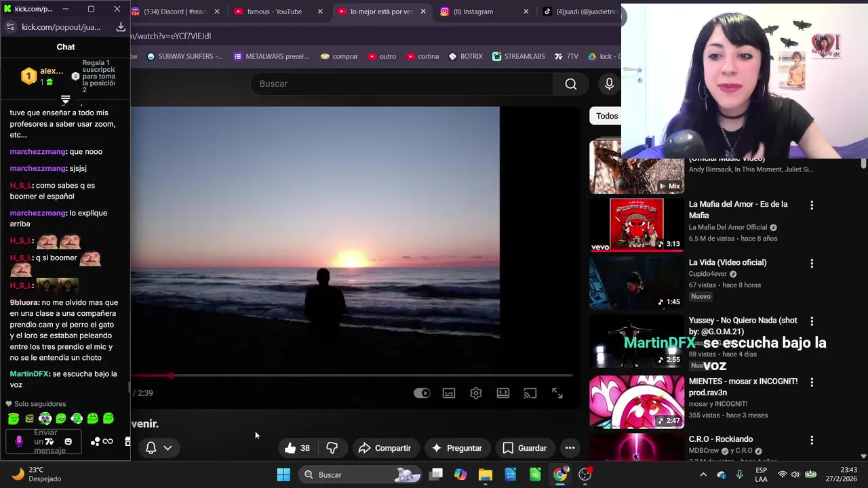Open File Explorer from taskbar
The image size is (868, 488).
point(486,474)
